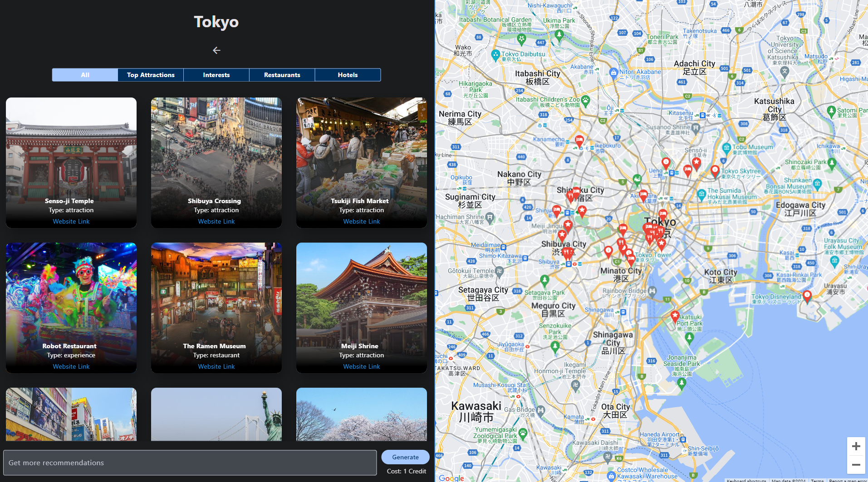Select the Meiji Shrine photo card
This screenshot has height=482, width=868.
pyautogui.click(x=362, y=308)
